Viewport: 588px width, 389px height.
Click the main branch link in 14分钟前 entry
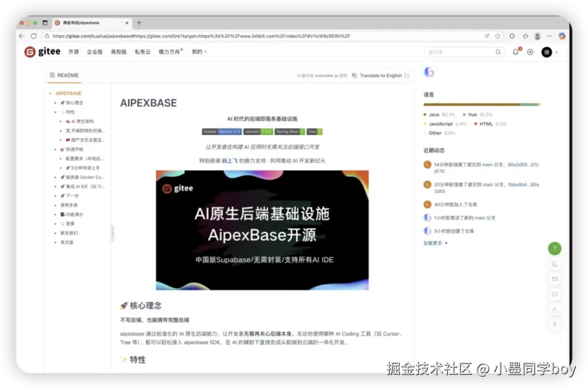pos(487,165)
